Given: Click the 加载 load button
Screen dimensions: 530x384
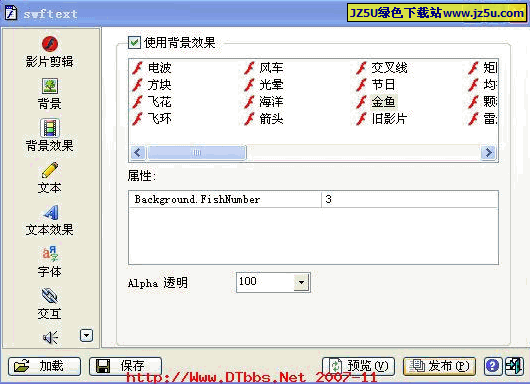Looking at the screenshot, I should pyautogui.click(x=45, y=366).
